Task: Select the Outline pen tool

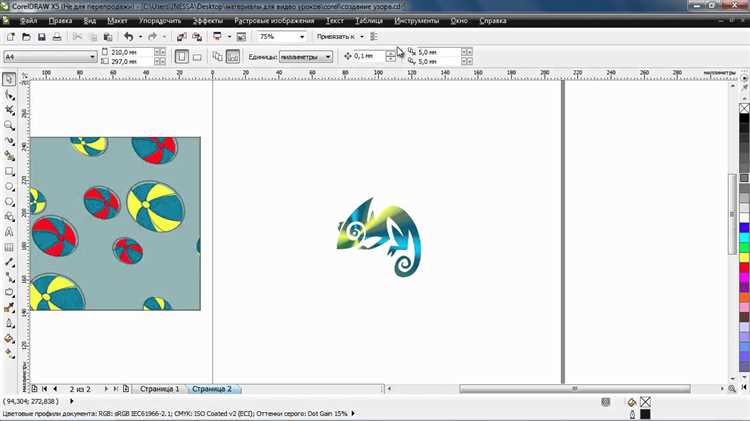Action: (9, 323)
